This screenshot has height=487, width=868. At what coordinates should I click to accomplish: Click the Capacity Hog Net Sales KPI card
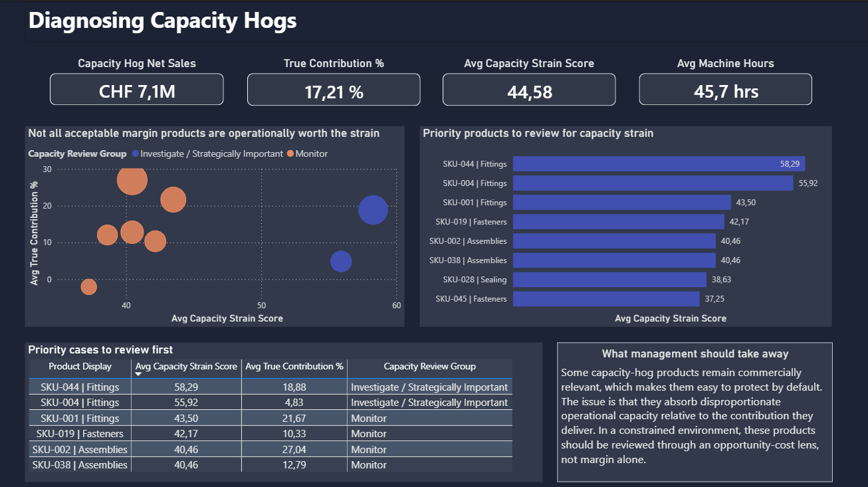coord(136,88)
